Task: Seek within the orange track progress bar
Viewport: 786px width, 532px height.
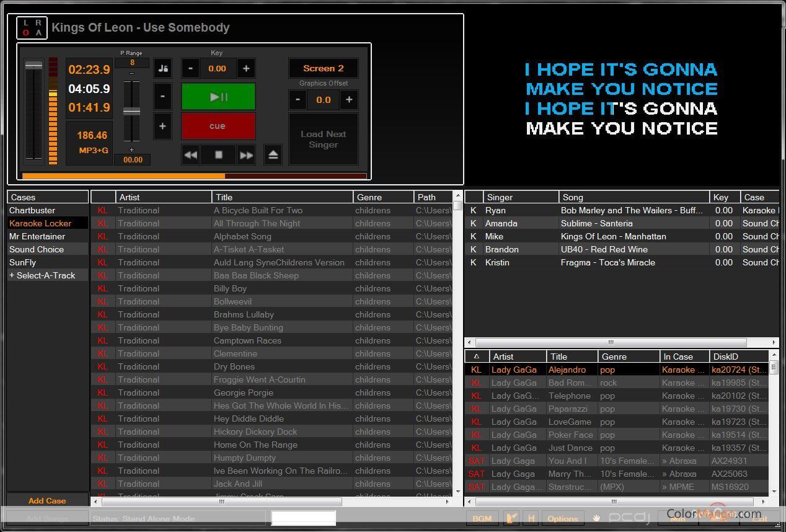Action: tap(195, 176)
